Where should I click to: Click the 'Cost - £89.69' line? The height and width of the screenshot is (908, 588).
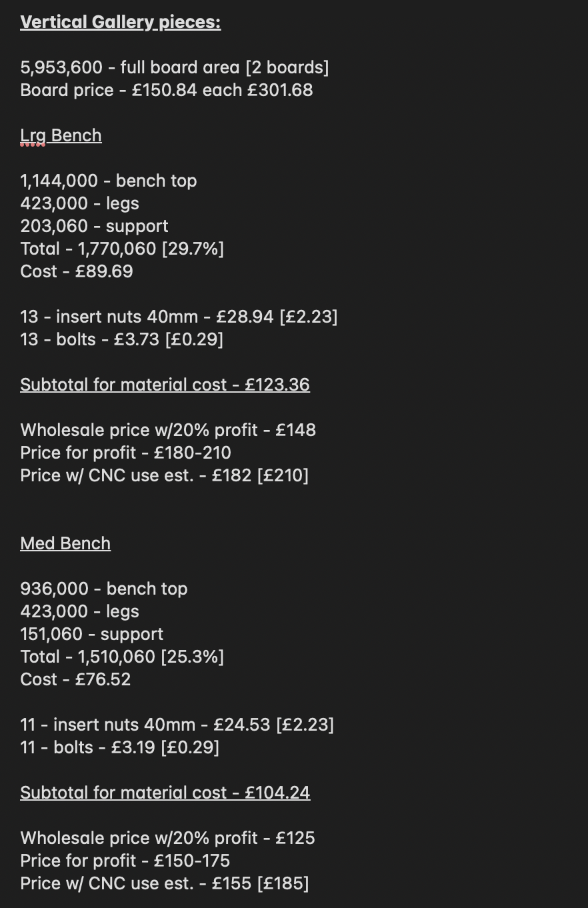click(x=77, y=272)
